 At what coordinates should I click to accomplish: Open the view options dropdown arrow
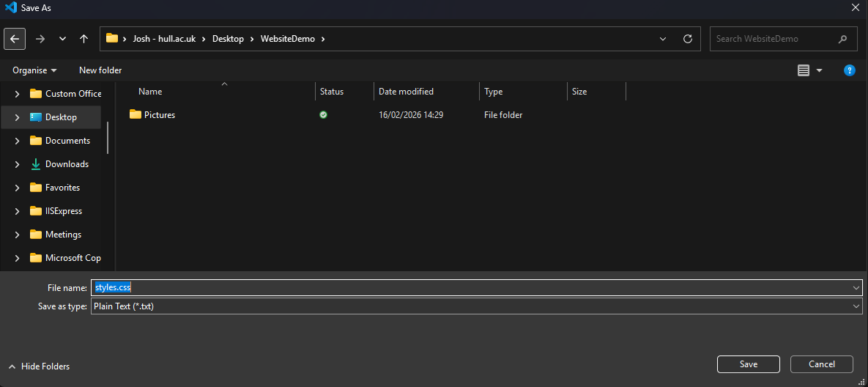819,70
